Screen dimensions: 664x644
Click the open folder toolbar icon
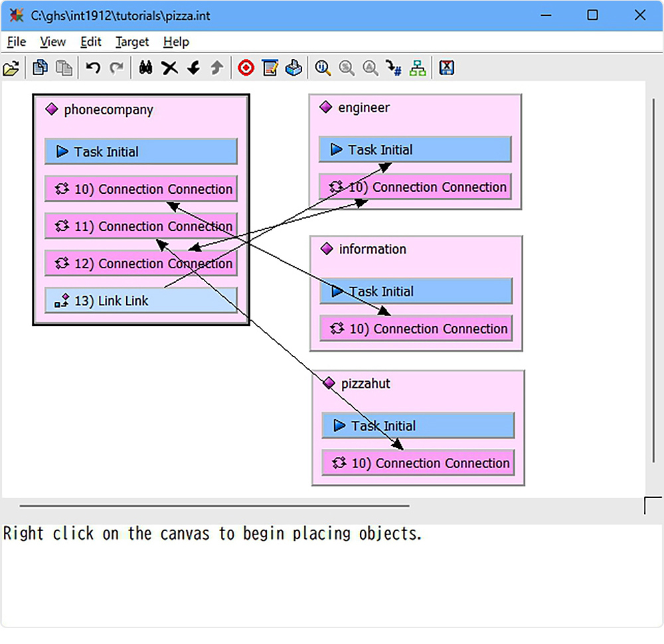11,68
